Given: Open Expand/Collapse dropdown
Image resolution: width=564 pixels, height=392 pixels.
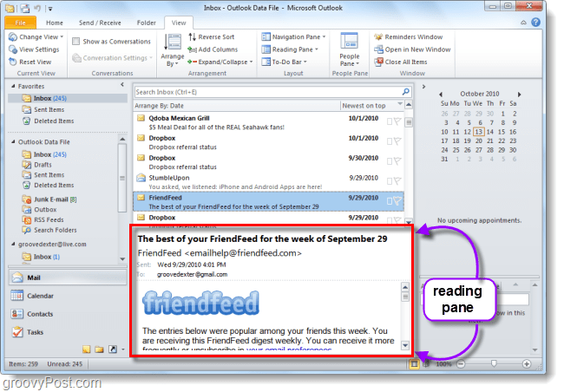Looking at the screenshot, I should (220, 62).
